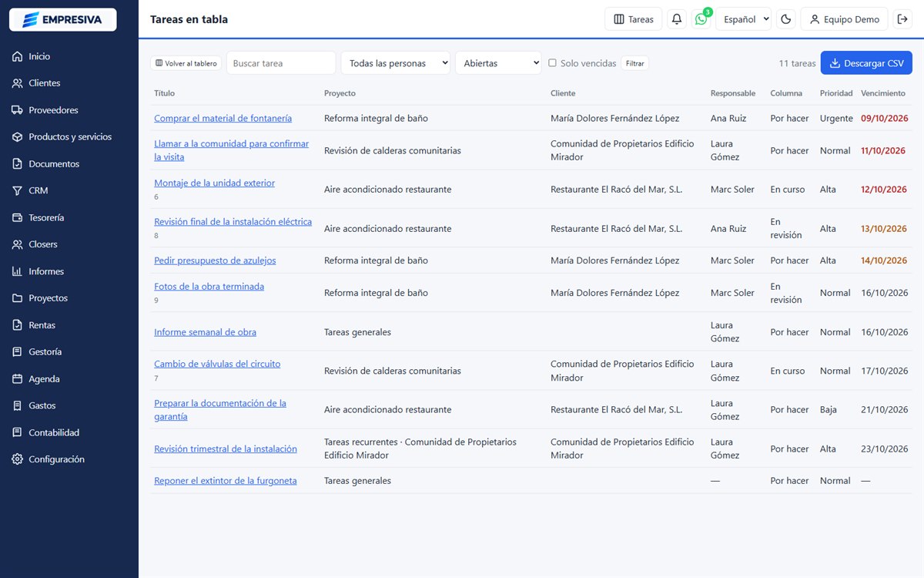Image resolution: width=924 pixels, height=578 pixels.
Task: Open task Pedir presupuesto de azulejos
Action: coord(215,260)
